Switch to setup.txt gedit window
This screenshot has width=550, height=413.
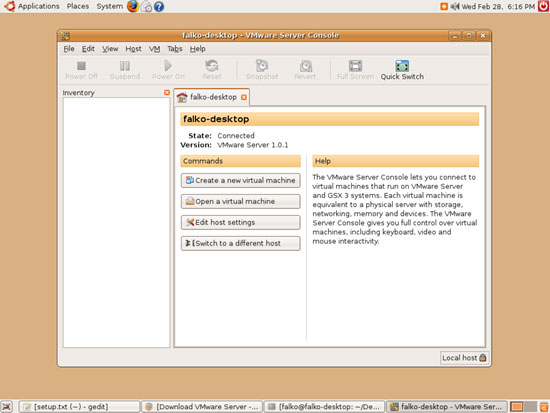(x=79, y=407)
